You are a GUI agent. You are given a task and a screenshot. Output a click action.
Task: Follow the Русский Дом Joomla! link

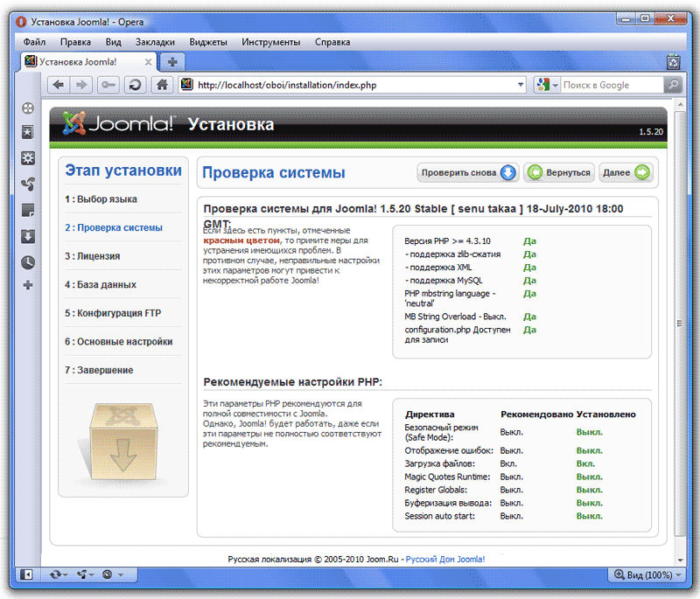(x=444, y=558)
